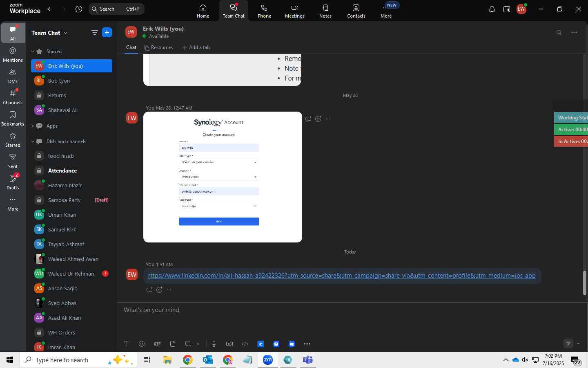Record a video message
This screenshot has width=588, height=368.
229,344
